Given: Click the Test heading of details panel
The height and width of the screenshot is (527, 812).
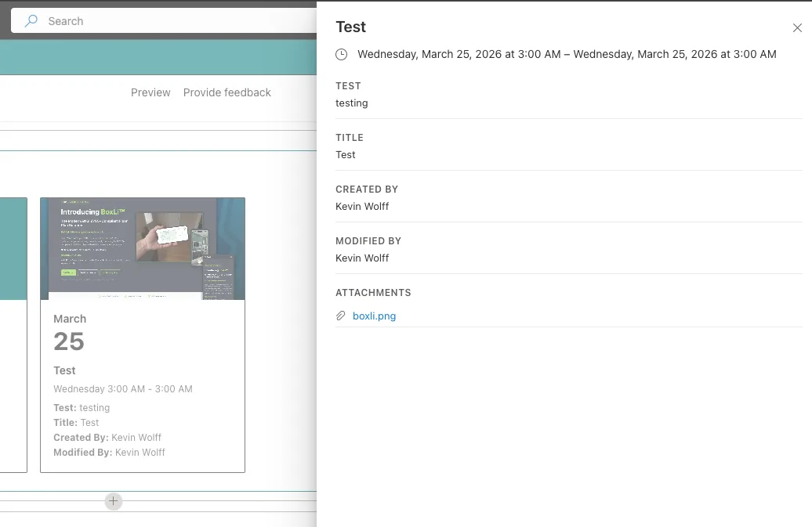Looking at the screenshot, I should point(350,27).
